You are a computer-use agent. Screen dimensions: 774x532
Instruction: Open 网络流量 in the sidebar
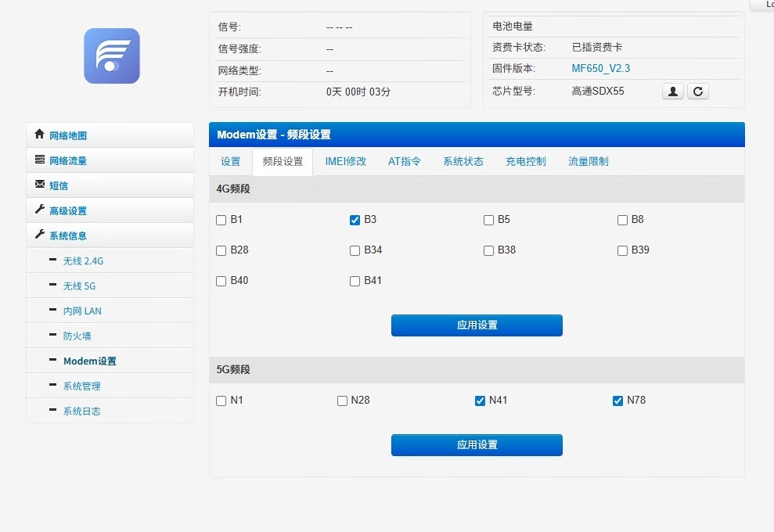(x=68, y=160)
